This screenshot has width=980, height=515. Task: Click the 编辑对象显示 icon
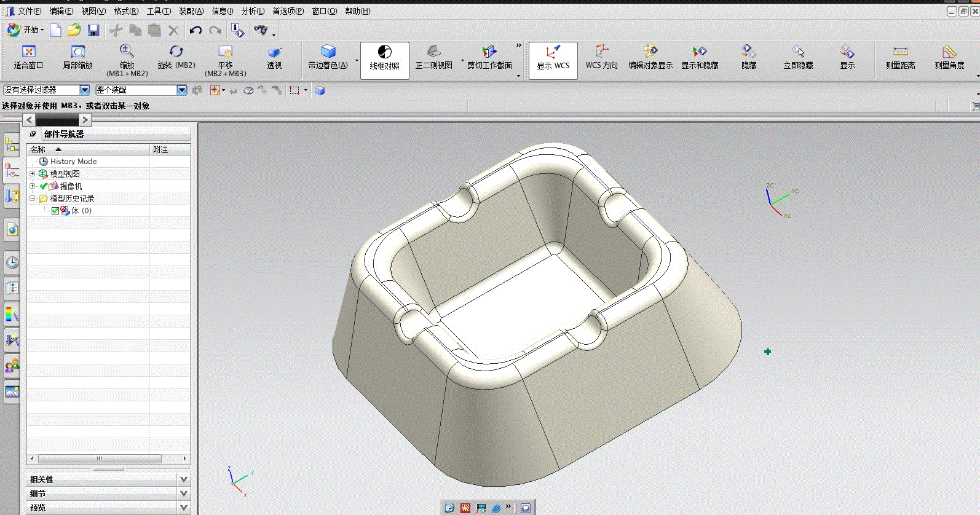coord(650,52)
